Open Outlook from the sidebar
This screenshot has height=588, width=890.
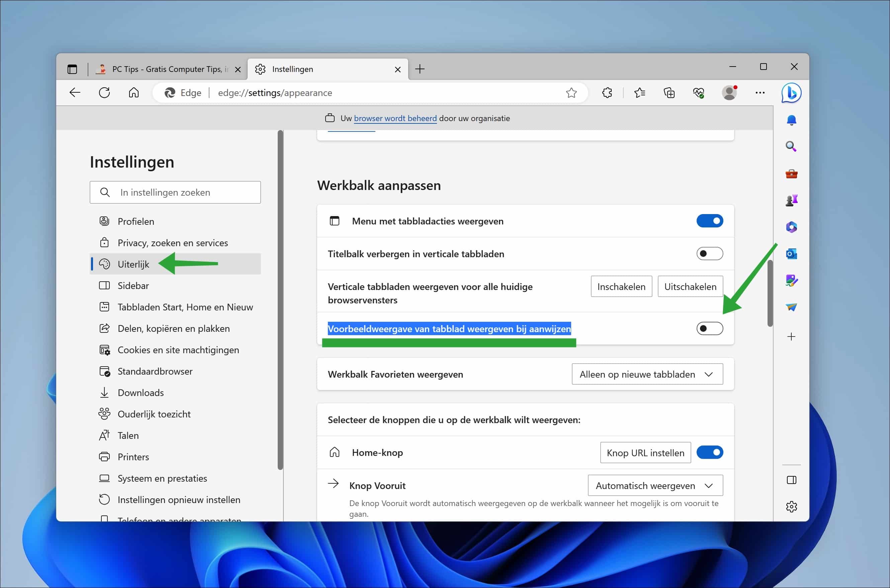tap(791, 254)
